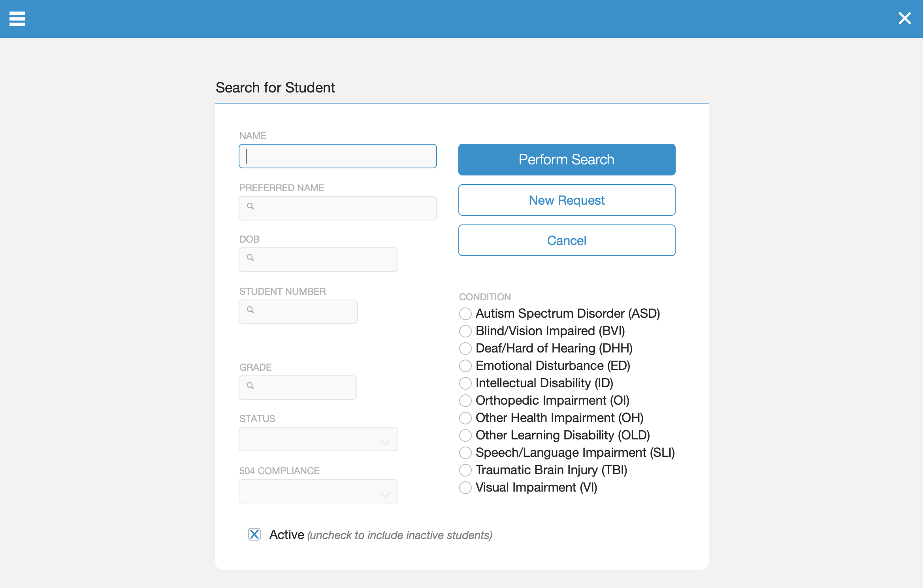Start a New Request
This screenshot has width=923, height=588.
pyautogui.click(x=567, y=200)
